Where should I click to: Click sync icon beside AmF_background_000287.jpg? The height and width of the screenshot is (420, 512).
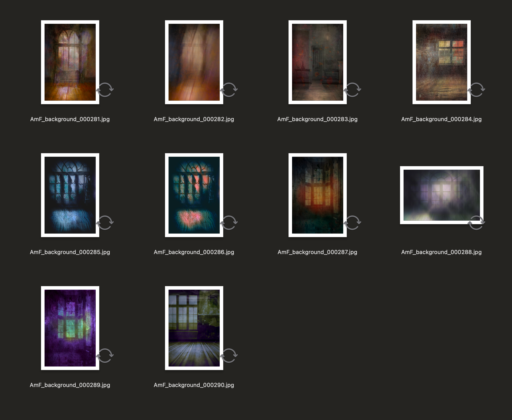(353, 222)
